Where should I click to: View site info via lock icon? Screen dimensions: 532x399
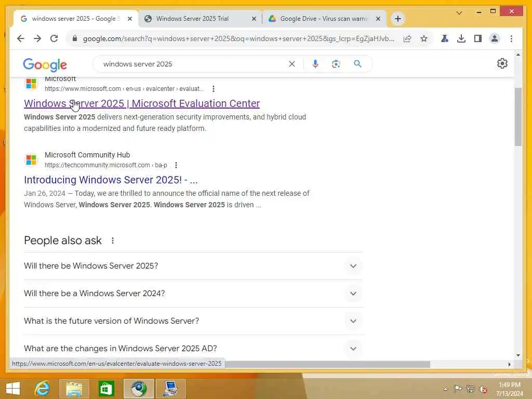75,38
